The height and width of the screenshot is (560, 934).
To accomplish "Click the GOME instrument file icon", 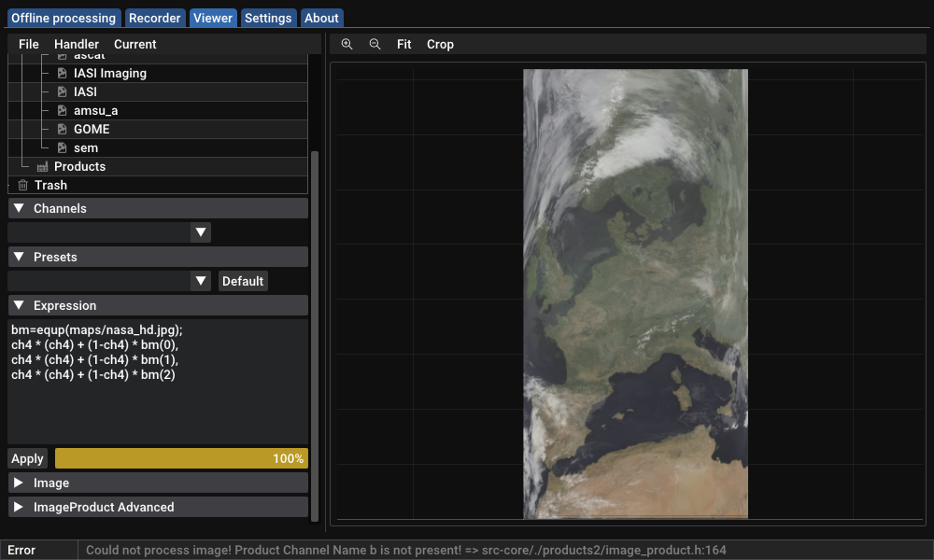I will (x=63, y=129).
